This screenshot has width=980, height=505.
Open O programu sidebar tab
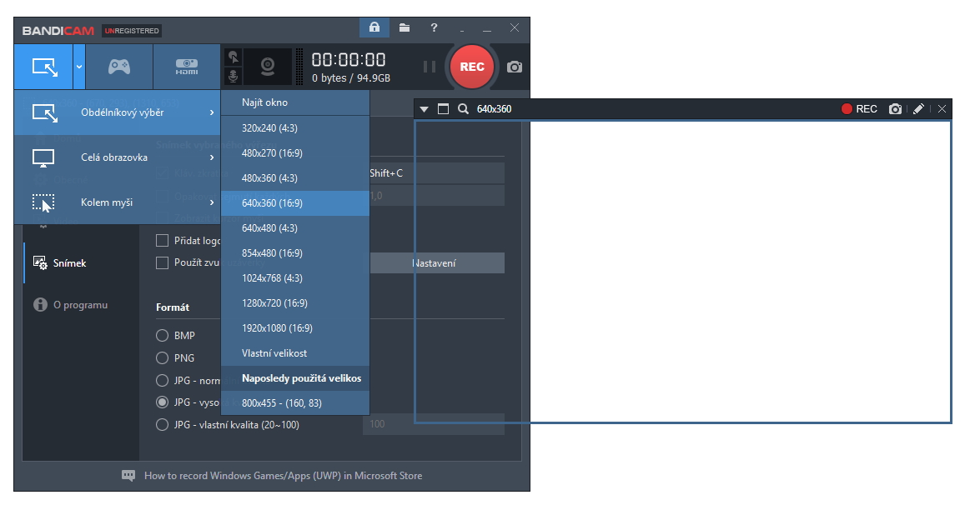[x=80, y=305]
